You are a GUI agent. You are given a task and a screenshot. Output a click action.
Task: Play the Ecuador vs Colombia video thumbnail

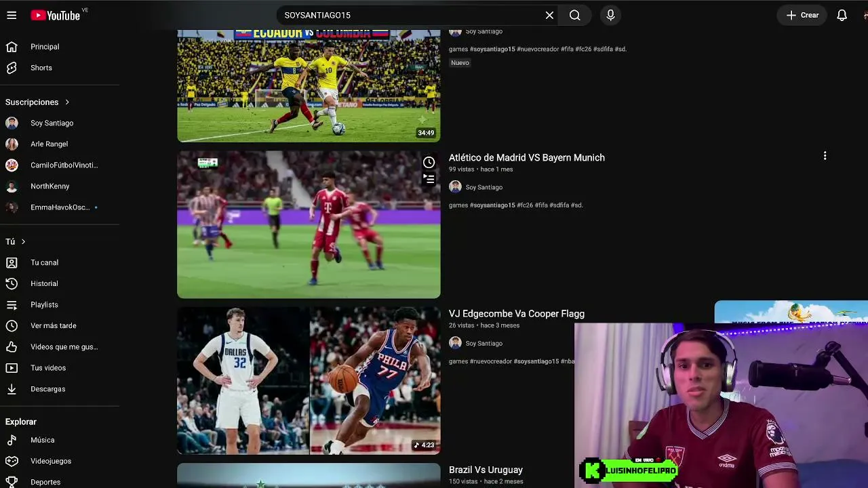[x=309, y=86]
